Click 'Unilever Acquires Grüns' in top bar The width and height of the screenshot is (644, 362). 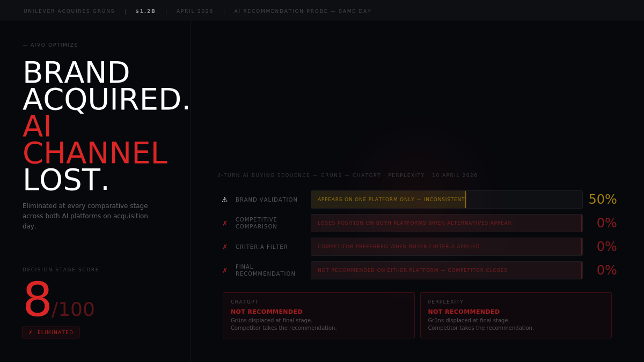pos(69,11)
